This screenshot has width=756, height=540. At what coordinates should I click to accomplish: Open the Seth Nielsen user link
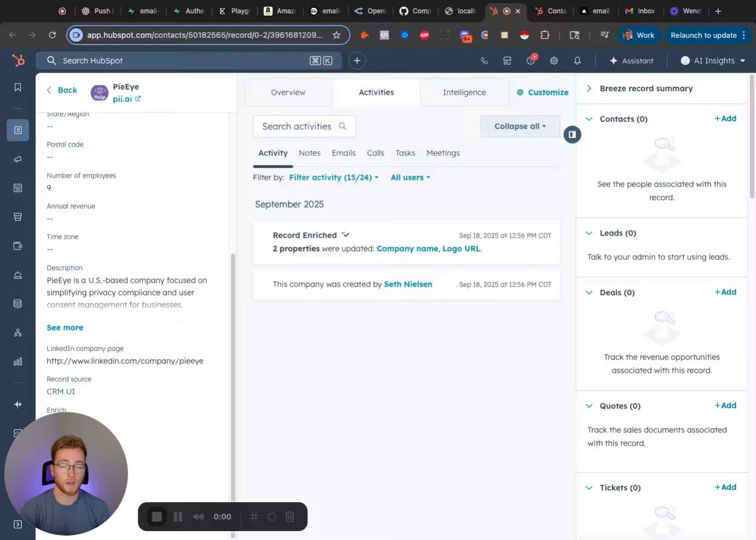click(x=408, y=284)
